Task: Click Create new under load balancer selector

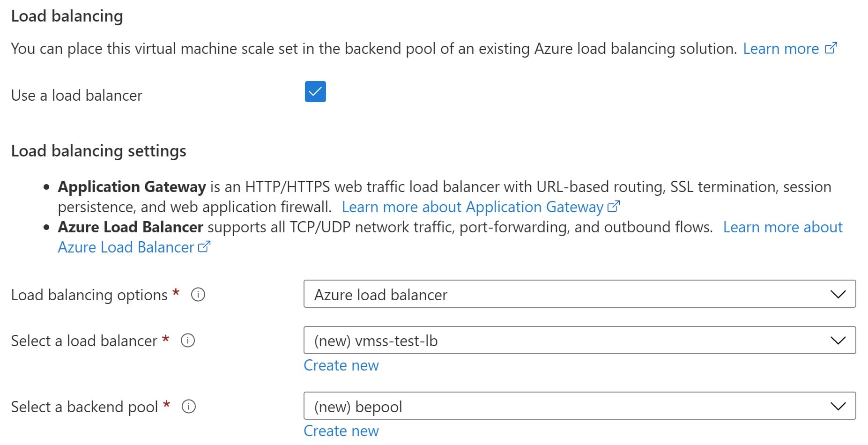Action: [x=341, y=365]
